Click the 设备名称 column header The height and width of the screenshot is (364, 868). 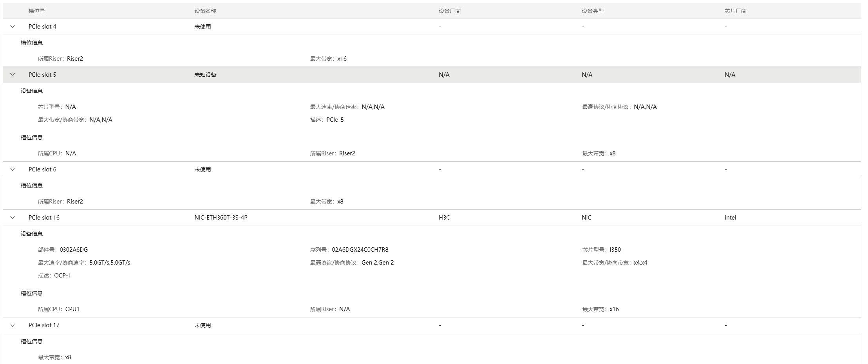(x=205, y=11)
